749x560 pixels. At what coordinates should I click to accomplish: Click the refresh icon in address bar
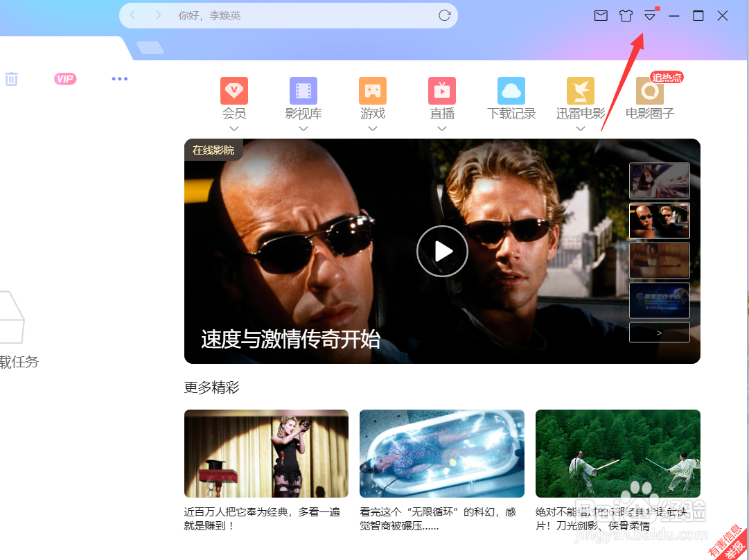[444, 15]
